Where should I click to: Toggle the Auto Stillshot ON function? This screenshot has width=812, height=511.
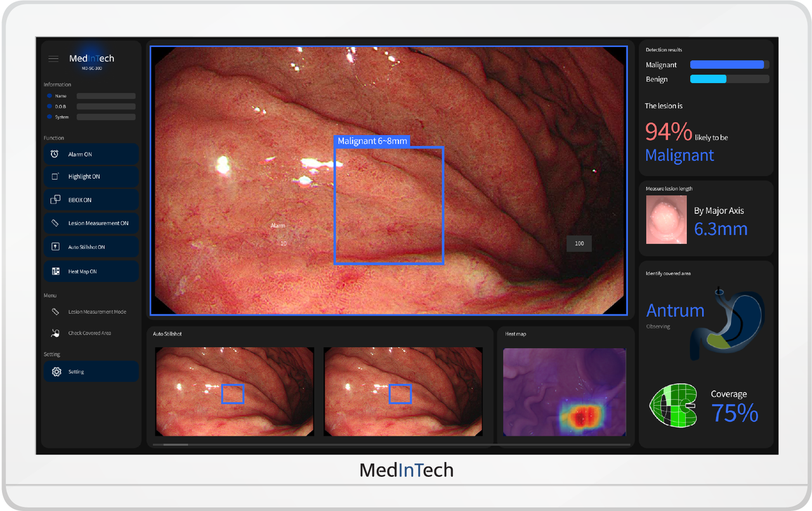(91, 247)
